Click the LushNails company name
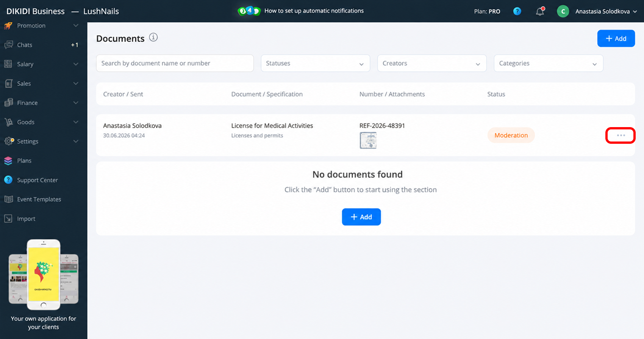This screenshot has width=644, height=339. point(101,11)
